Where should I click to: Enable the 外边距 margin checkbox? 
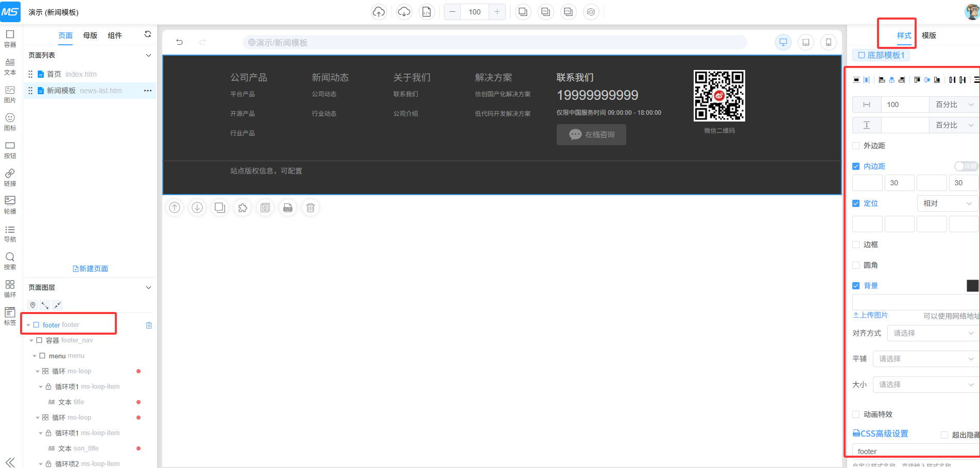tap(856, 146)
